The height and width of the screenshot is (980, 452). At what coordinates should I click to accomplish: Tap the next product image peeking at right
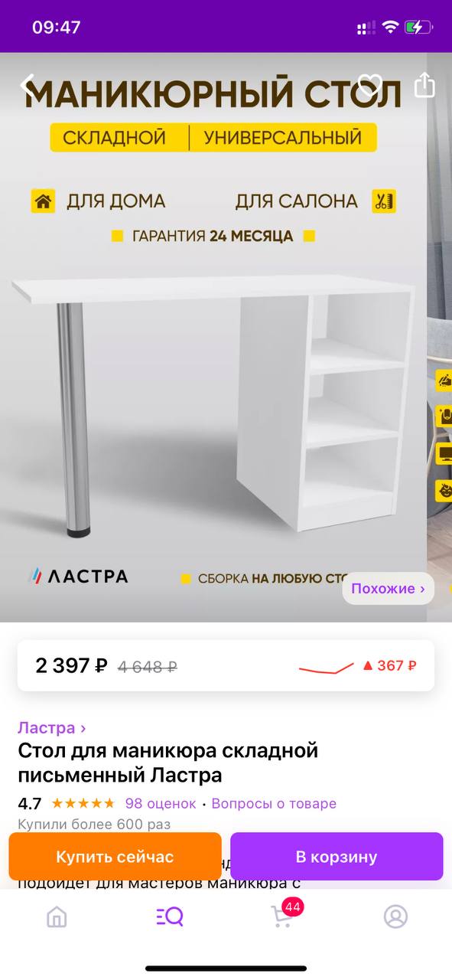[x=440, y=337]
